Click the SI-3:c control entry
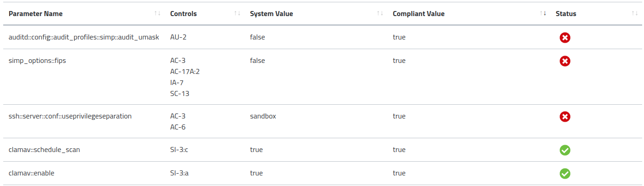This screenshot has height=186, width=644. coord(179,150)
